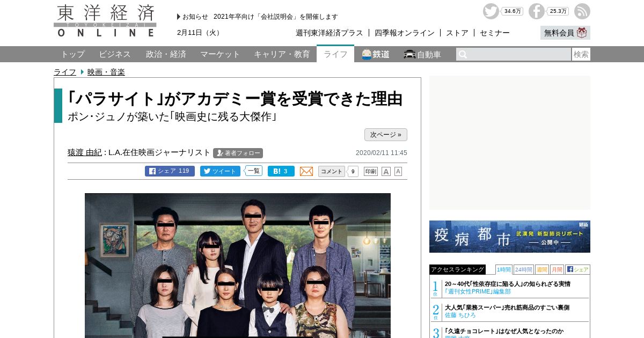The height and width of the screenshot is (338, 644).
Task: Click the ツイート tweet button
Action: 220,171
